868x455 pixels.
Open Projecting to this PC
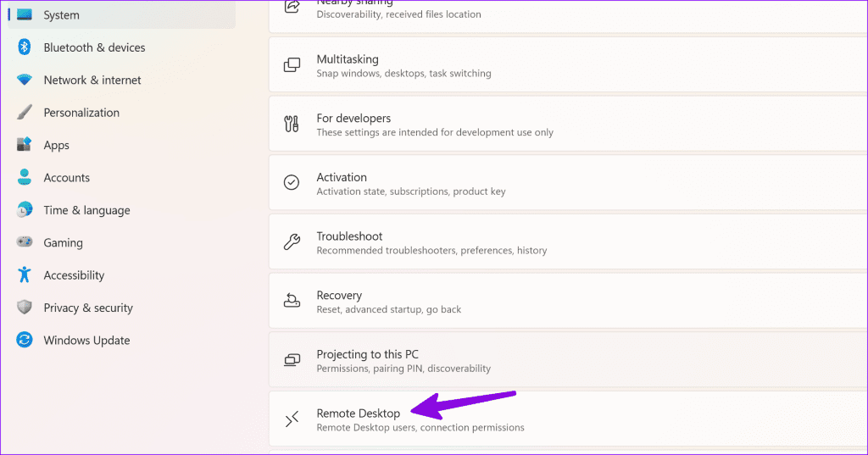[559, 361]
